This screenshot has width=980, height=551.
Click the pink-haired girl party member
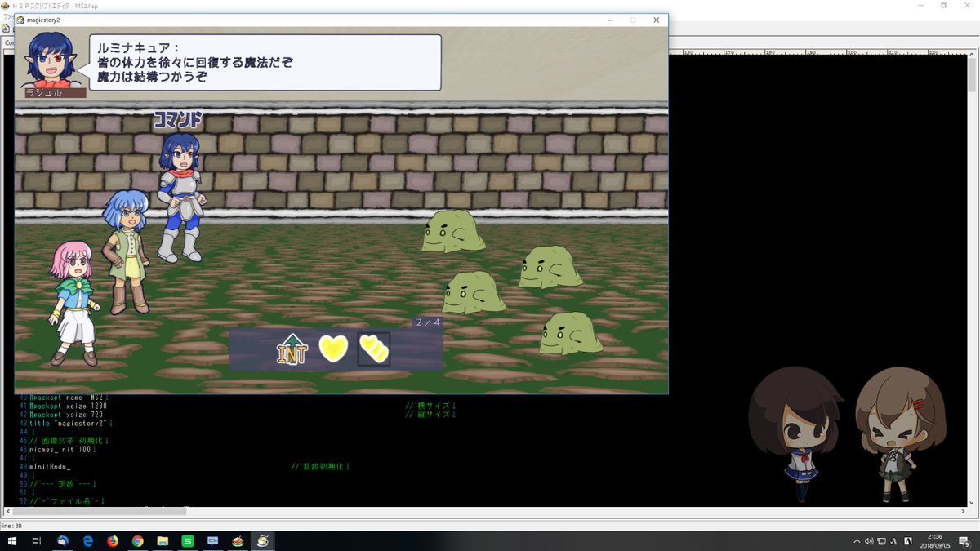click(x=73, y=304)
